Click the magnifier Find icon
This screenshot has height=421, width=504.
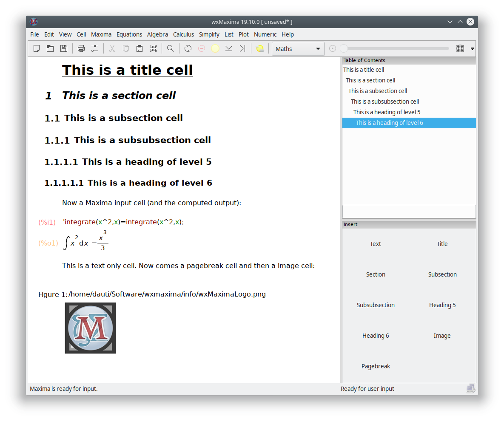coord(171,48)
